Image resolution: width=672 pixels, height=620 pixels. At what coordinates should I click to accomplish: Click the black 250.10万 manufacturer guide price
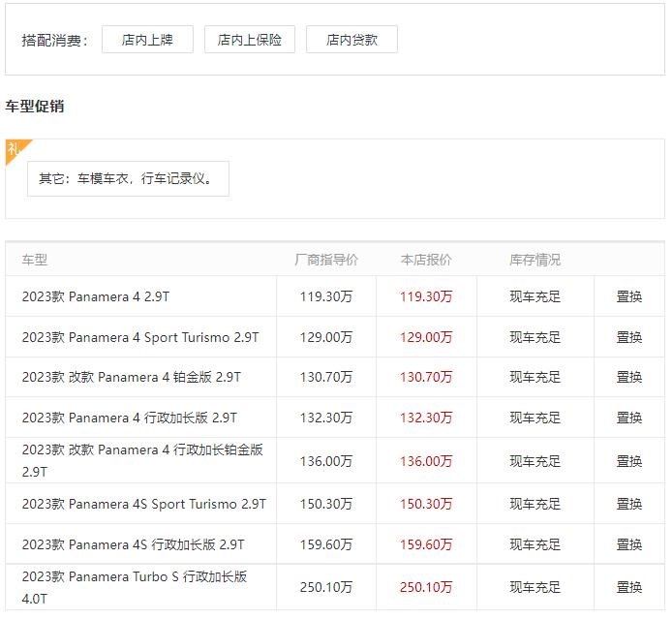(326, 587)
